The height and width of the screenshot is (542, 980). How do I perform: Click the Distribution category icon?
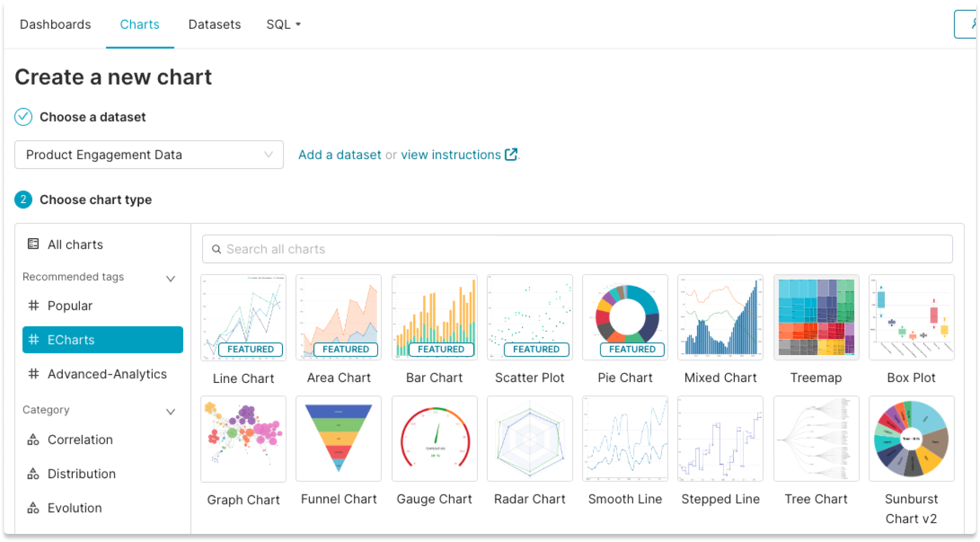(x=33, y=474)
